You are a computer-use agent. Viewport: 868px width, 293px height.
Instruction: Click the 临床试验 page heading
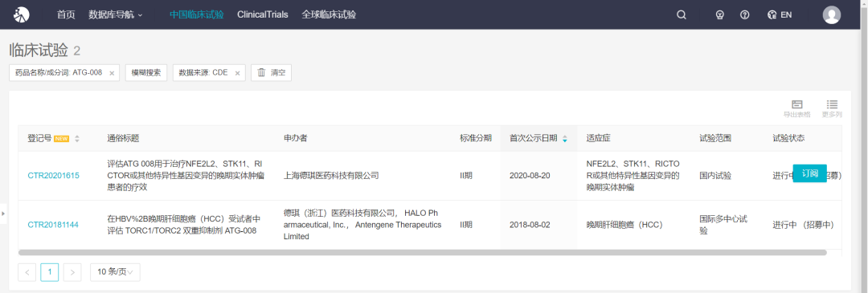pos(39,51)
